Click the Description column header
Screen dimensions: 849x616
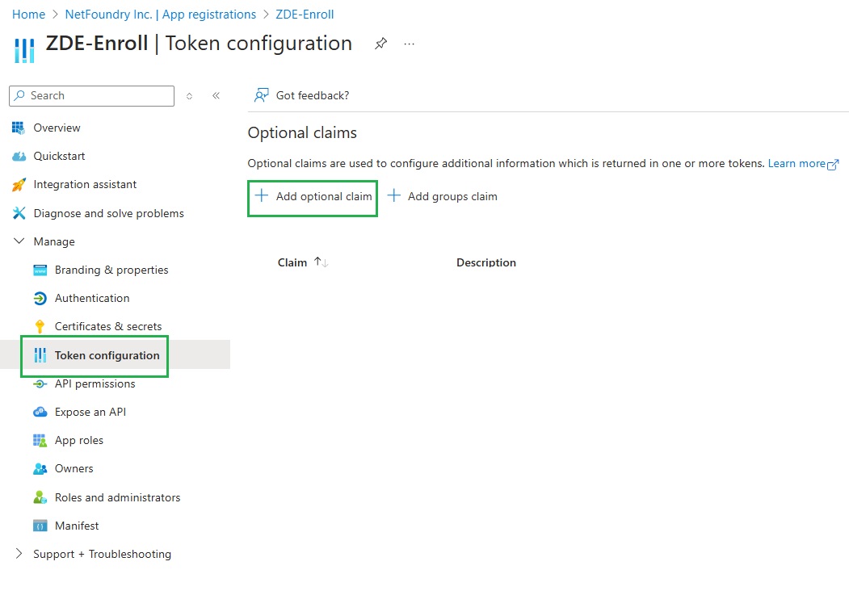[x=486, y=262]
